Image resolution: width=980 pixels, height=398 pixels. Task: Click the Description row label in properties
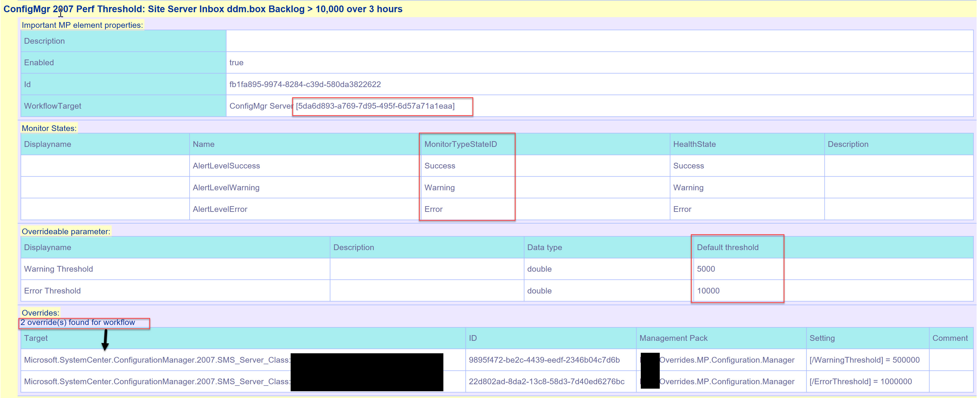tap(44, 41)
